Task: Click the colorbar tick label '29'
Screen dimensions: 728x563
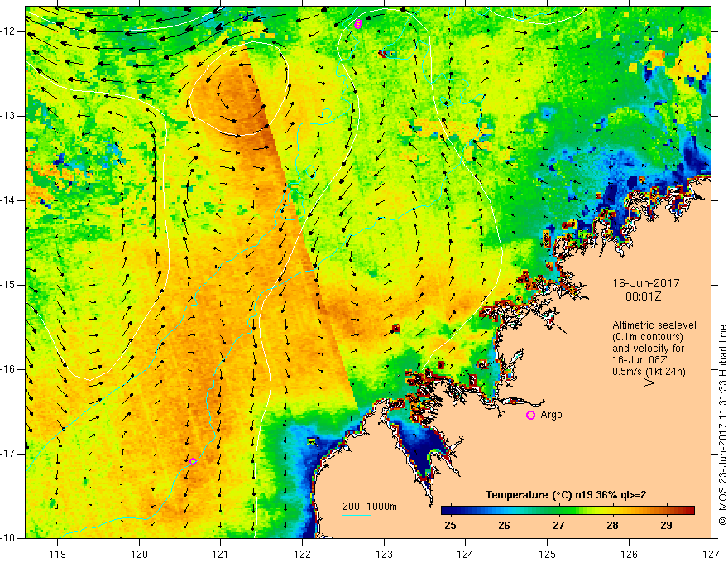Action: pyautogui.click(x=666, y=526)
